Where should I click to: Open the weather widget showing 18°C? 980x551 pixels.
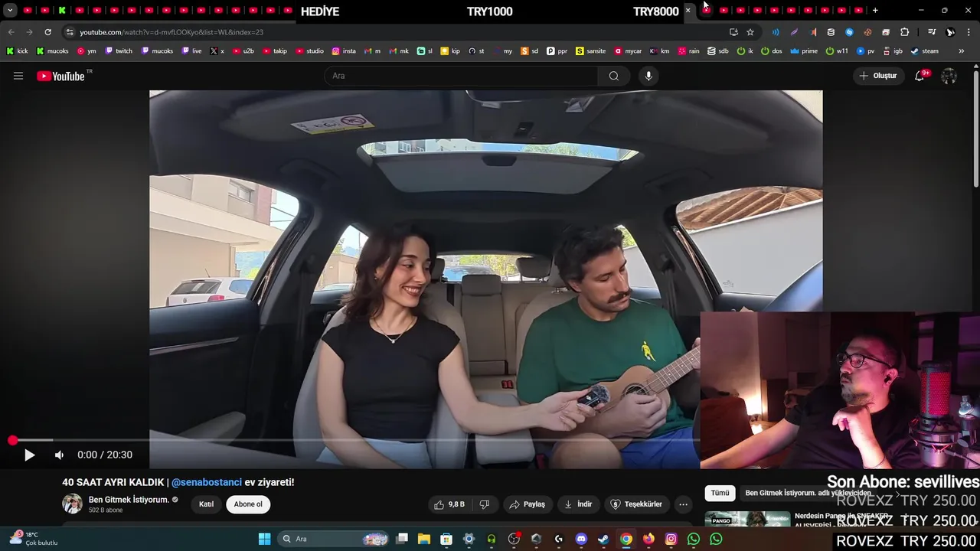pyautogui.click(x=32, y=538)
